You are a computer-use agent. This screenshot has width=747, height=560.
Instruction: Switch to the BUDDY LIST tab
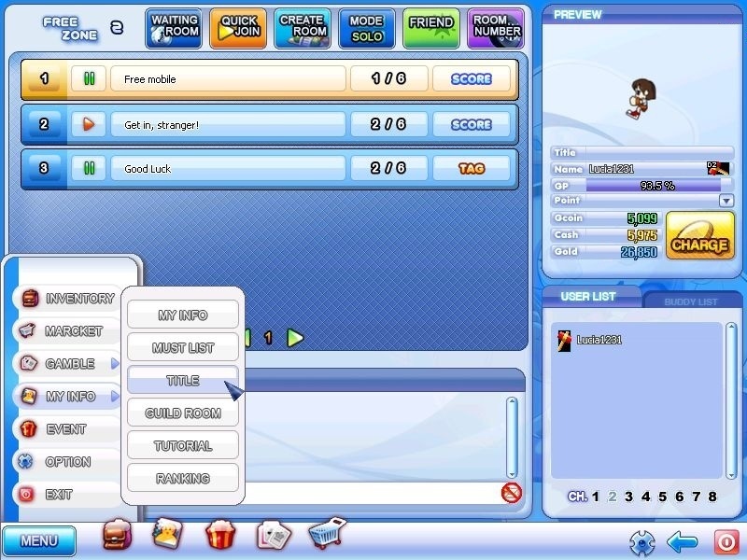690,301
